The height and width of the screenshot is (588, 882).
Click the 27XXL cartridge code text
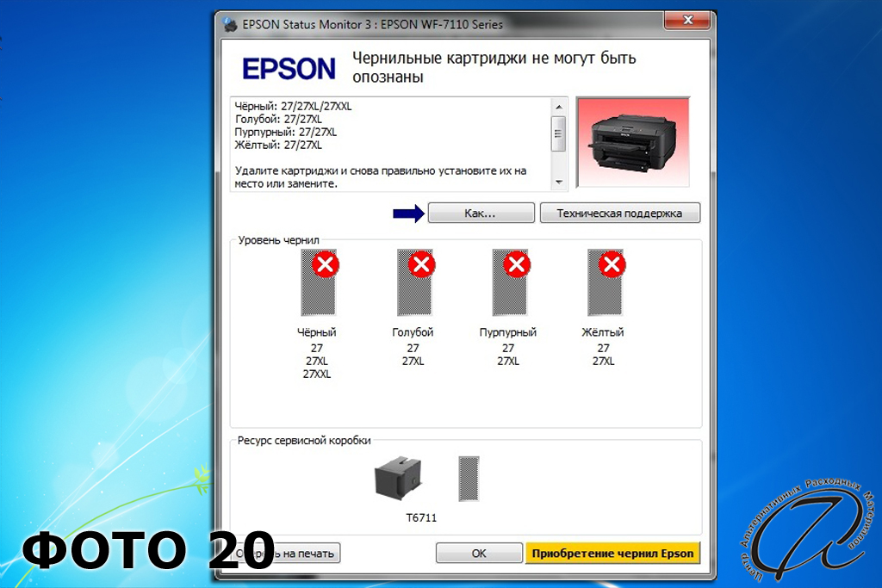317,374
